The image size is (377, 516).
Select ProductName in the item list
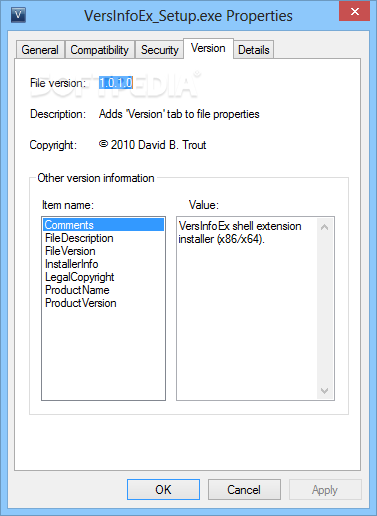[103, 290]
